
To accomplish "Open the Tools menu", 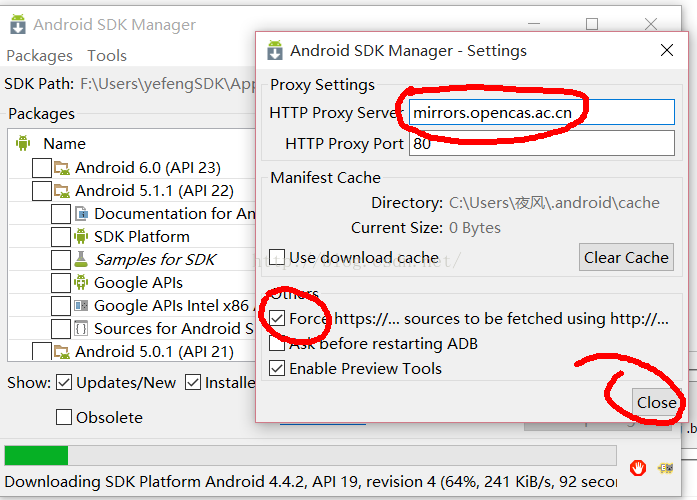I will [107, 56].
